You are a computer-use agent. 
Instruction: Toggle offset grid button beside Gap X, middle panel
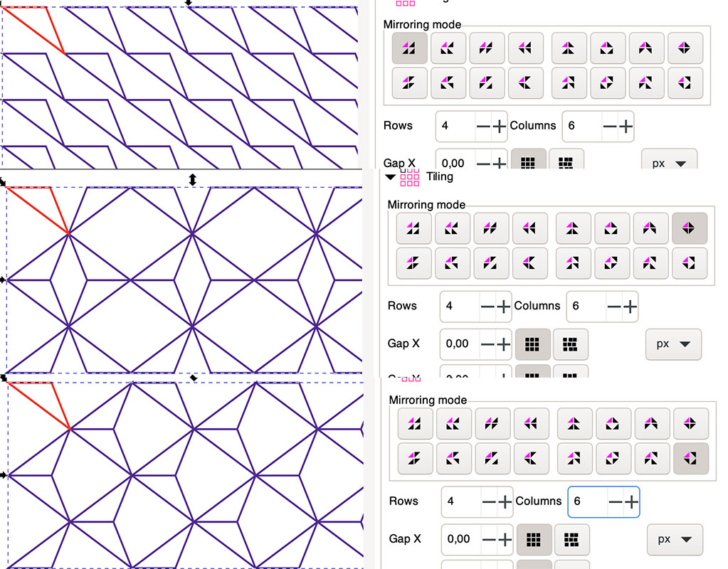coord(571,344)
